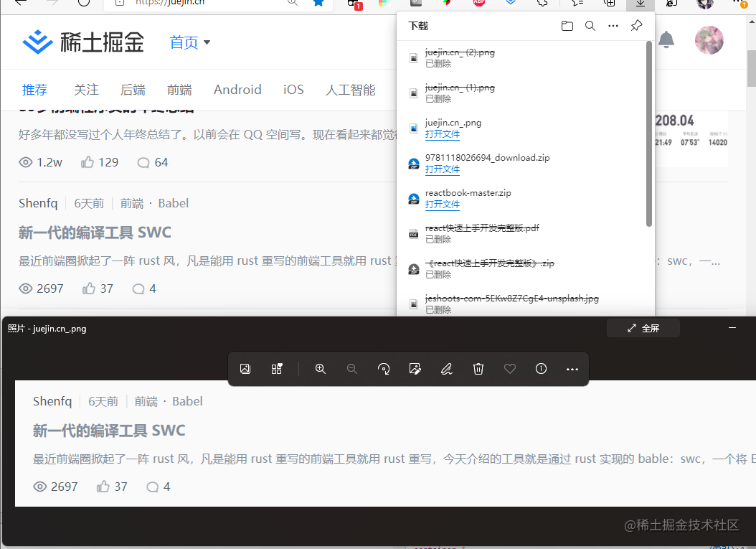Image resolution: width=756 pixels, height=549 pixels.
Task: Click the reactbook-master.zip file icon
Action: 414,199
